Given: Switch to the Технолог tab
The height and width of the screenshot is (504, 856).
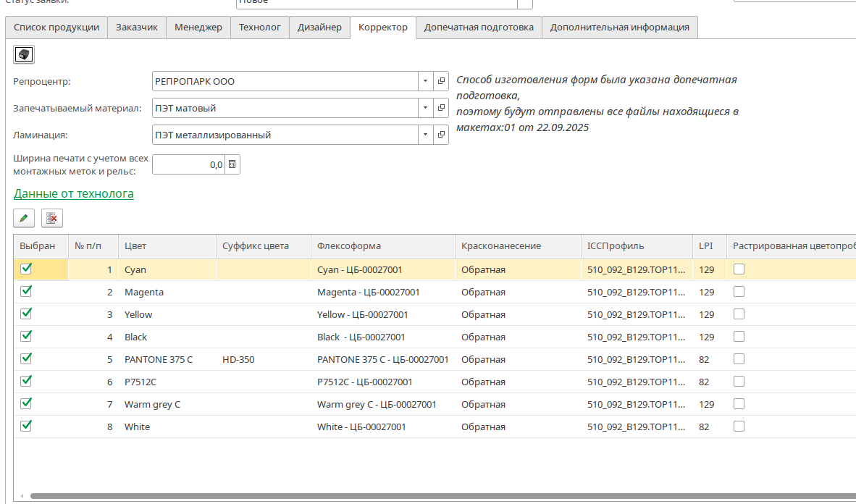Looking at the screenshot, I should click(x=259, y=28).
